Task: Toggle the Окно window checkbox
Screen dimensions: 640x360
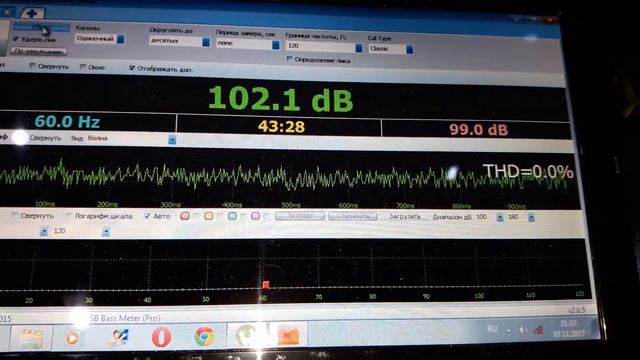Action: 83,67
